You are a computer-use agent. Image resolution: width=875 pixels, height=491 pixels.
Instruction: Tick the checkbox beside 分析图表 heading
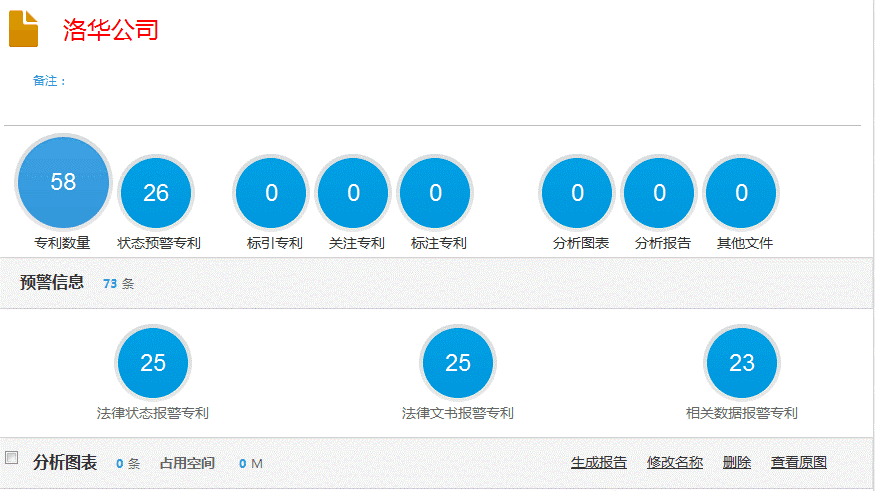click(12, 458)
